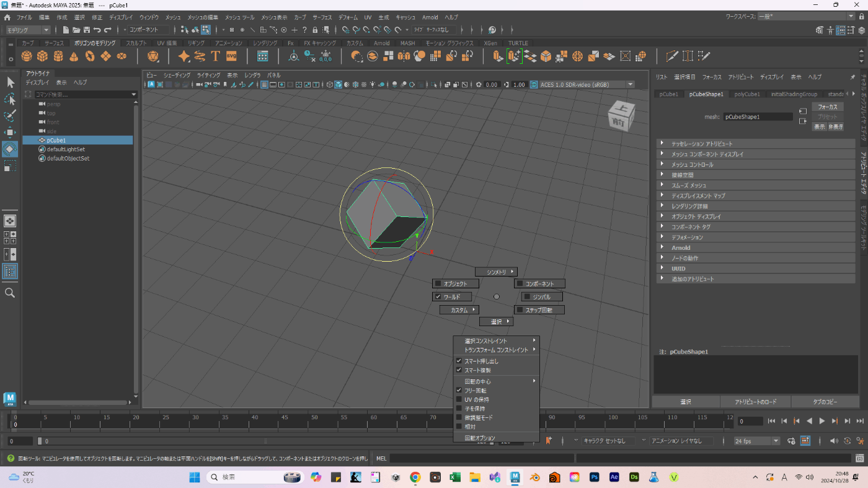Select the polyCube1 attribute tab
Image resolution: width=868 pixels, height=488 pixels.
click(747, 94)
